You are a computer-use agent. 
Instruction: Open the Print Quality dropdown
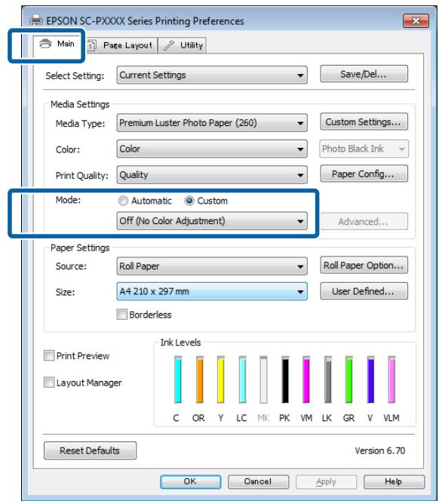pyautogui.click(x=212, y=175)
